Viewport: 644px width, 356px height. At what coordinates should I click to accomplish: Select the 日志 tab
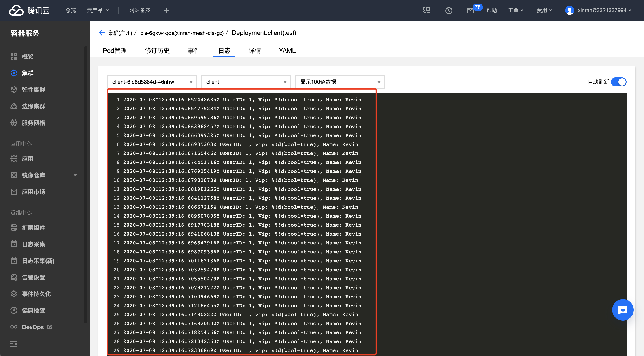[x=224, y=51]
